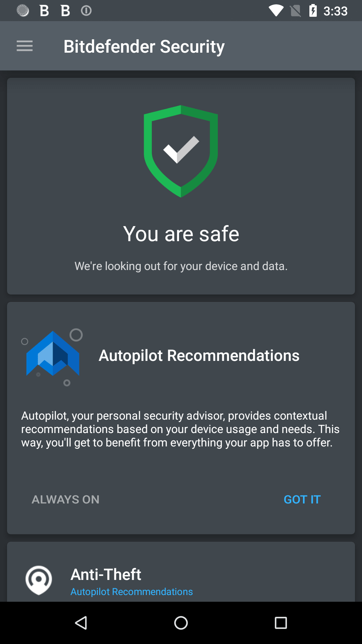The image size is (362, 644).
Task: Dismiss the card with GOT IT
Action: pyautogui.click(x=302, y=499)
